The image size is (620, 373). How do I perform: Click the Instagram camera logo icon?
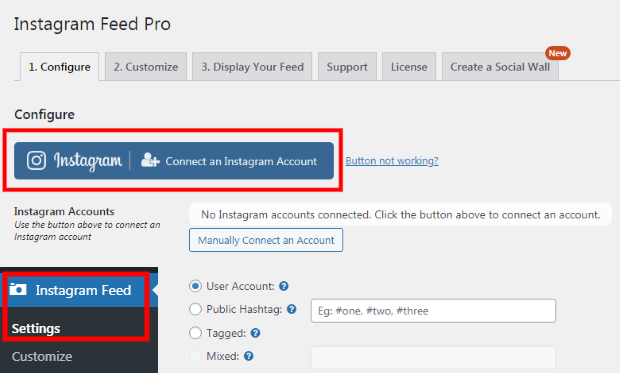(x=36, y=161)
